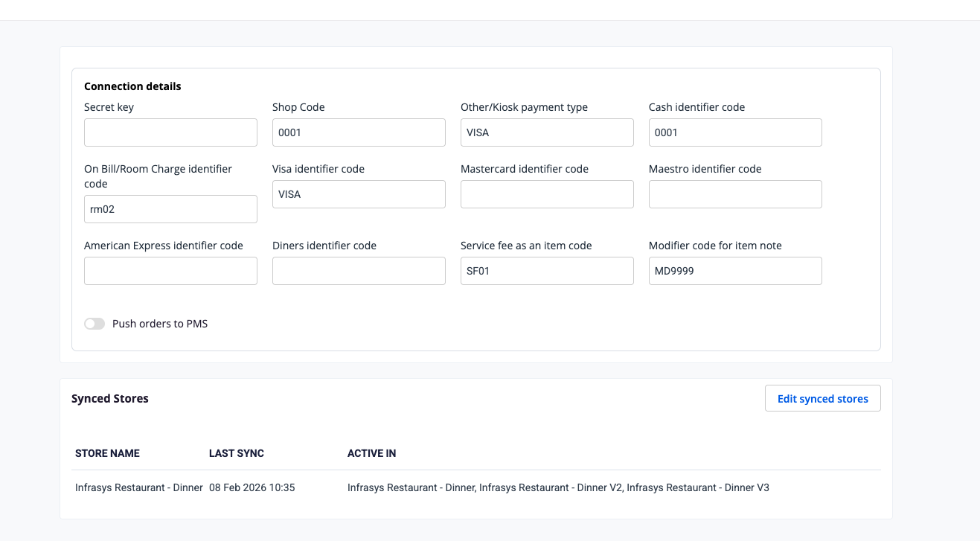
Task: Select the Mastercard identifier code field
Action: (x=547, y=194)
